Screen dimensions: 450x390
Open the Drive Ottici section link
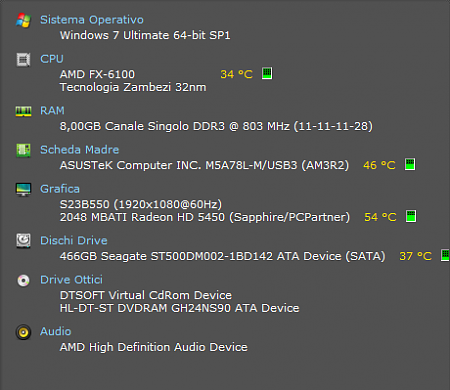pos(71,280)
